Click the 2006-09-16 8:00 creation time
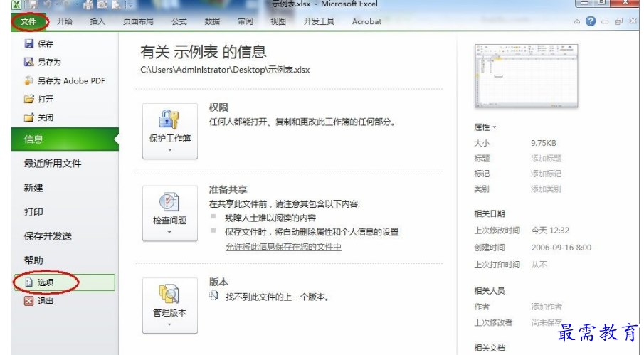The height and width of the screenshot is (355, 644). pos(561,248)
